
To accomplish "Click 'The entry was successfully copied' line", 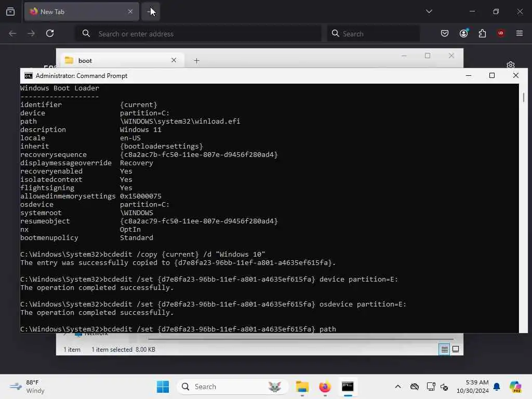I will pyautogui.click(x=178, y=262).
